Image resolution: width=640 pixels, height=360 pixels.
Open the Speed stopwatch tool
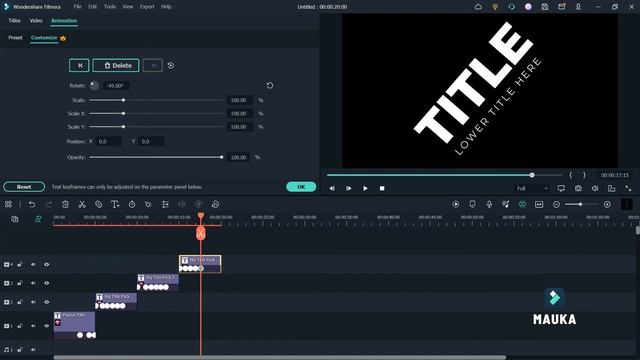[x=132, y=204]
